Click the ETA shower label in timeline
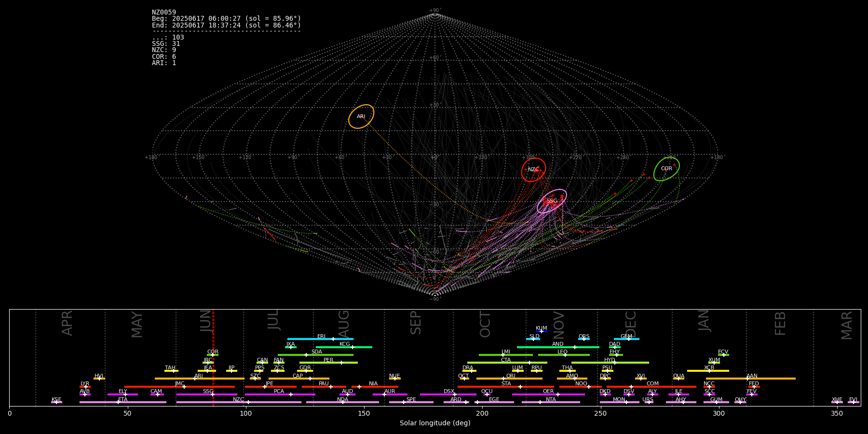 [123, 400]
